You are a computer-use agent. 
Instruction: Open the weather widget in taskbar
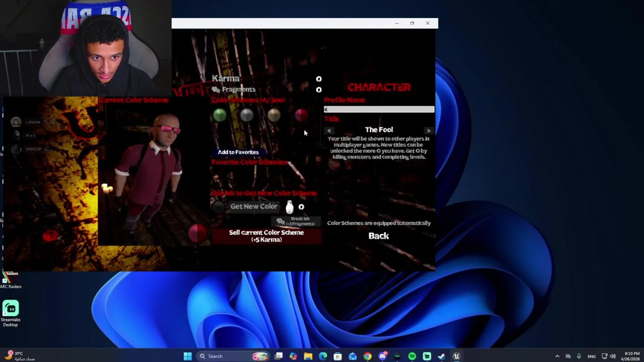[20, 356]
